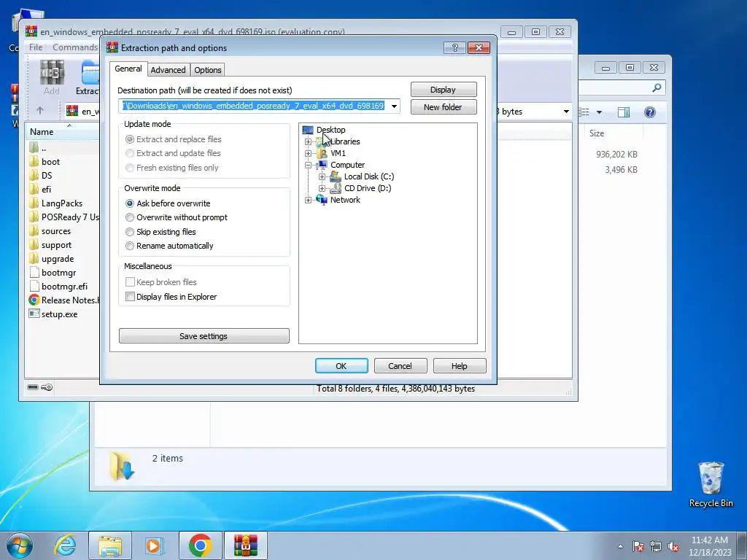The width and height of the screenshot is (747, 560).
Task: Select the LangPacks folder icon
Action: pos(34,203)
